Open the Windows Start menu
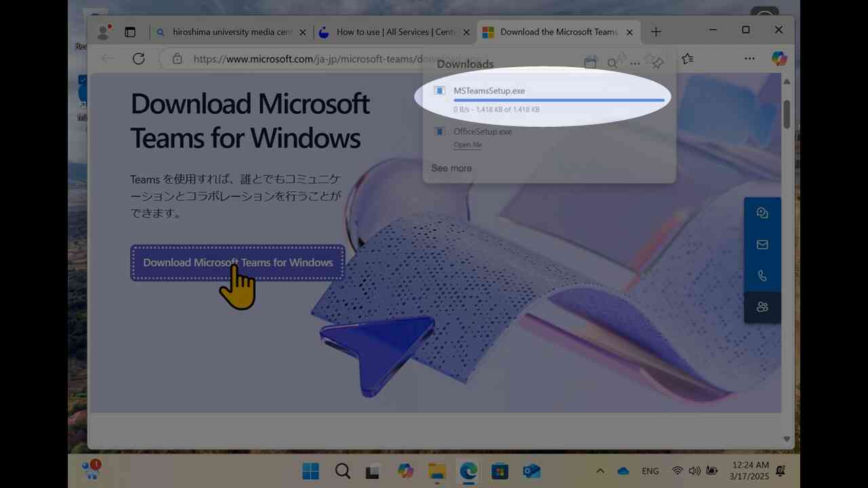 point(311,471)
